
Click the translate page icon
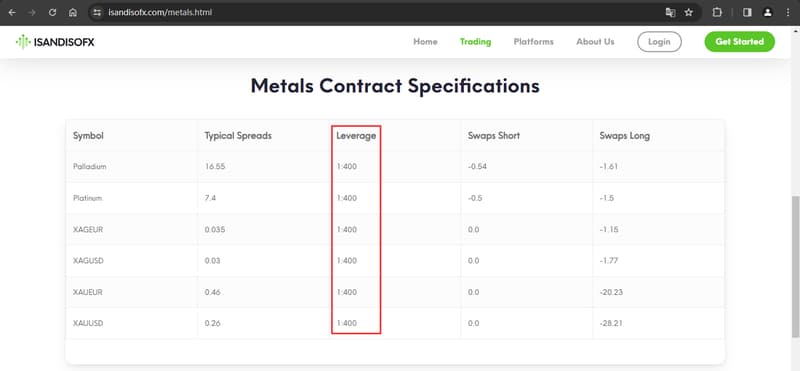point(670,12)
